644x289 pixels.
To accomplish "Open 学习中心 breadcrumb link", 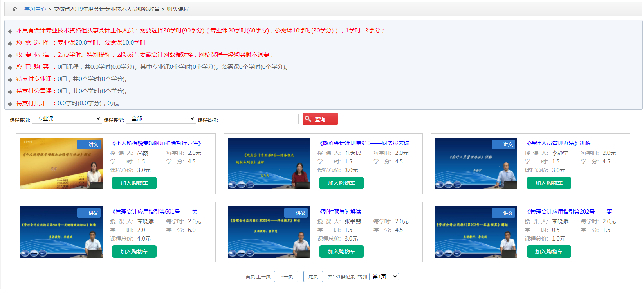I will (x=35, y=9).
